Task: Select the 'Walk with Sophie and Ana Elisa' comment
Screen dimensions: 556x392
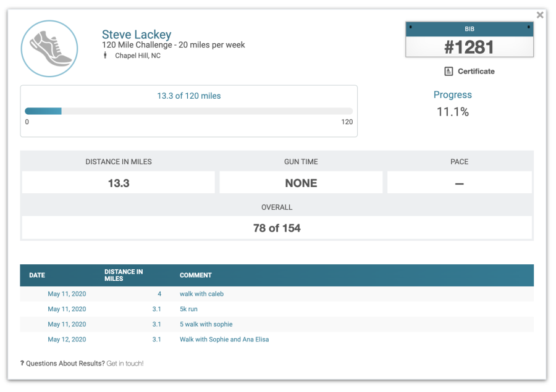Action: [x=224, y=340]
